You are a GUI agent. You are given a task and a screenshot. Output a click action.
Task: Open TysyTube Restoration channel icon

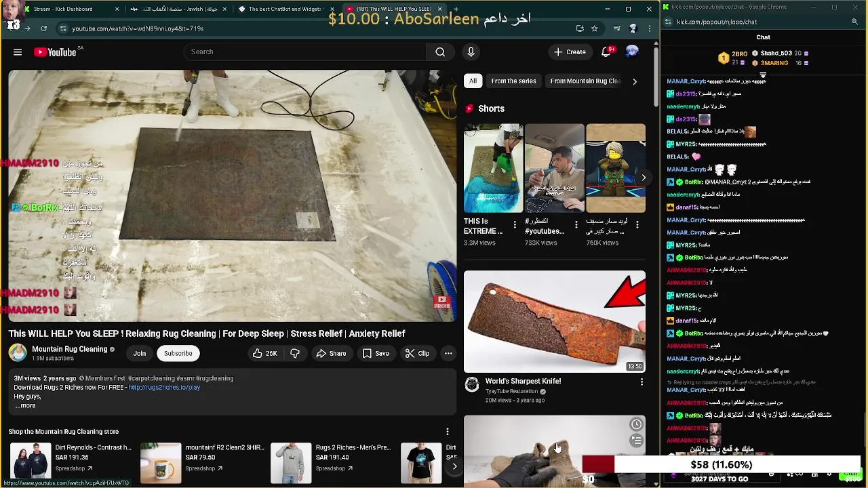pyautogui.click(x=471, y=385)
